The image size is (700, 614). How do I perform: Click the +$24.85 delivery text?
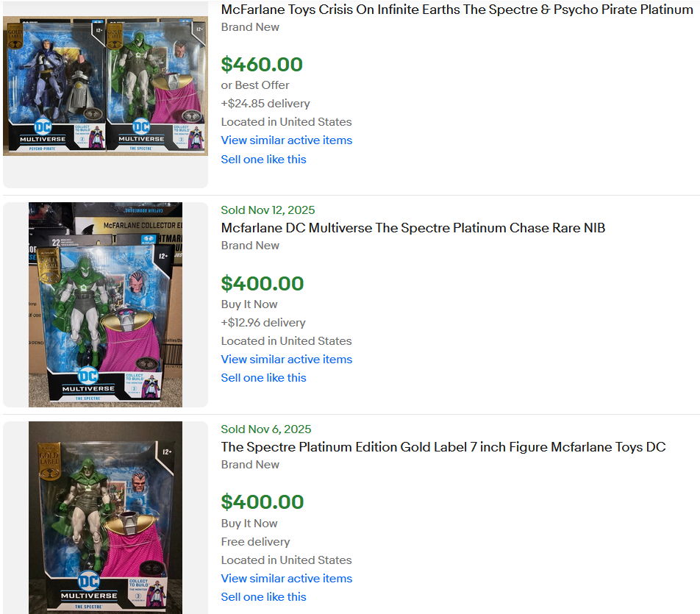[x=265, y=104]
